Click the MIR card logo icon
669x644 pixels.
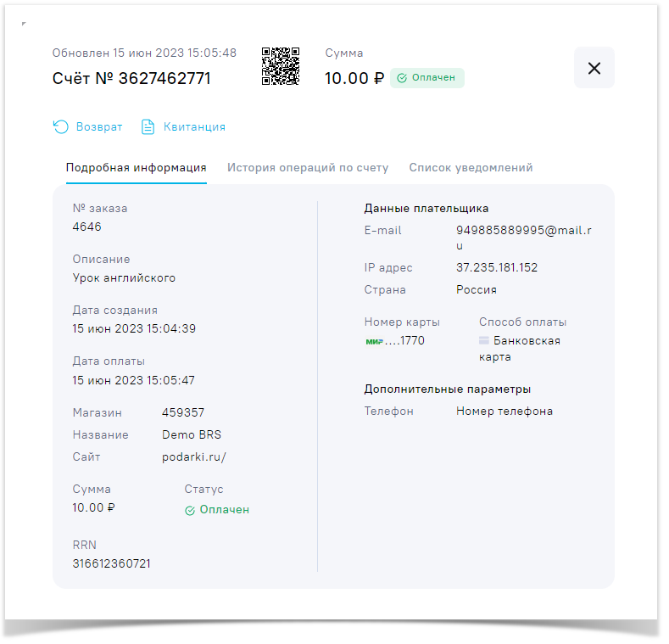click(x=374, y=341)
